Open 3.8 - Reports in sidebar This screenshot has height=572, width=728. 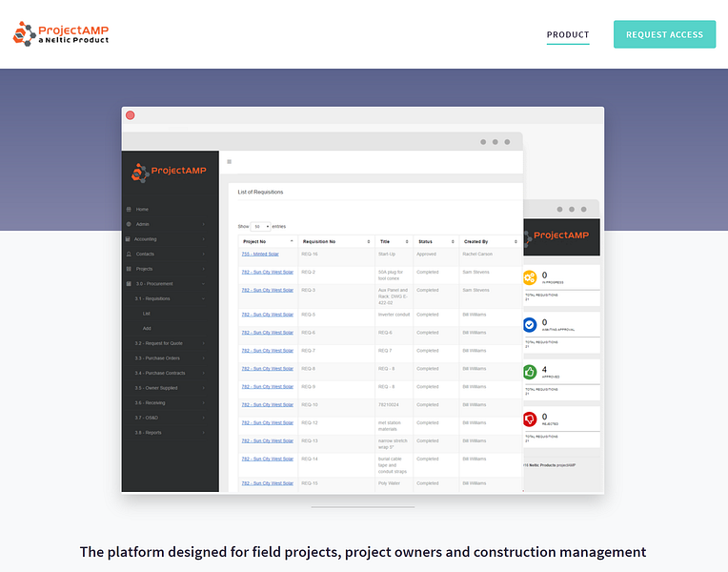(148, 433)
